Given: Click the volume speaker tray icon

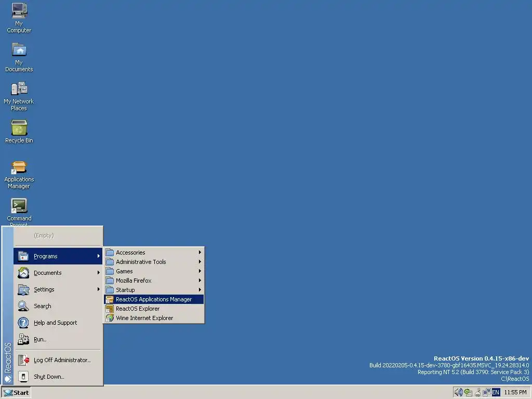Looking at the screenshot, I should 458,392.
